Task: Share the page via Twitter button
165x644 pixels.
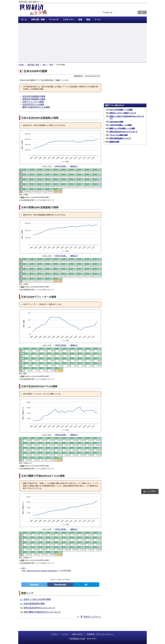Action: tap(34, 585)
